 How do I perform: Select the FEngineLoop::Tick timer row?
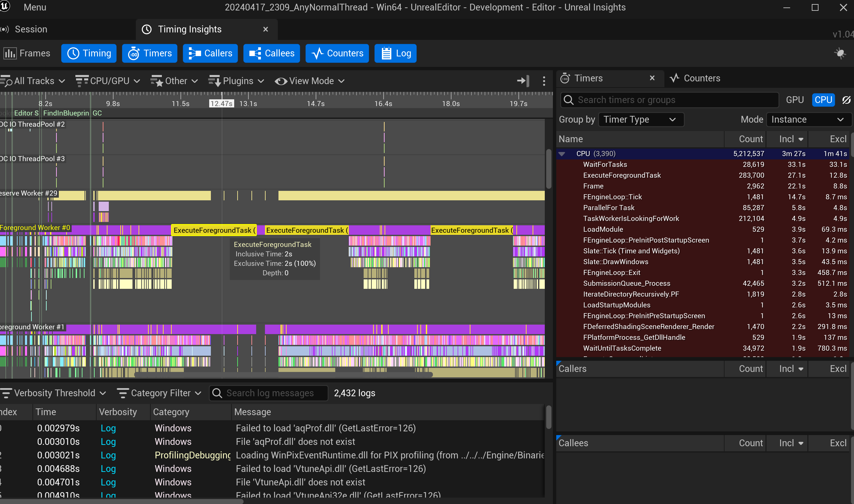pyautogui.click(x=703, y=197)
